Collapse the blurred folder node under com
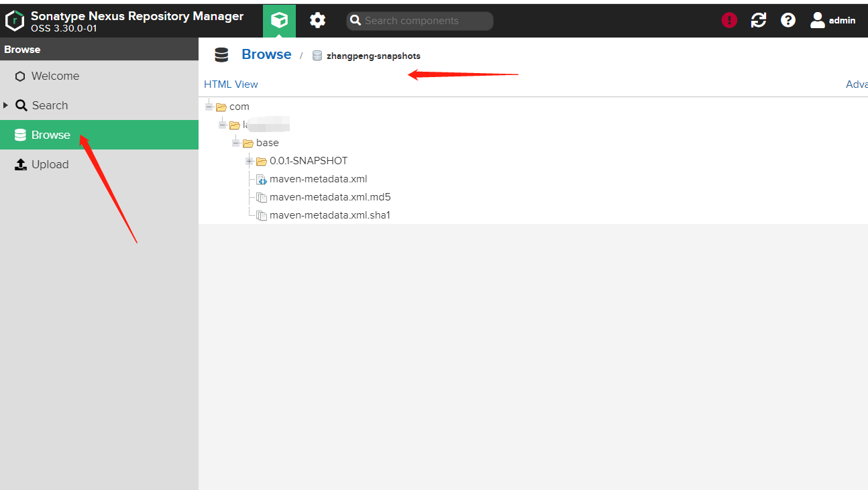The height and width of the screenshot is (490, 868). (x=223, y=125)
